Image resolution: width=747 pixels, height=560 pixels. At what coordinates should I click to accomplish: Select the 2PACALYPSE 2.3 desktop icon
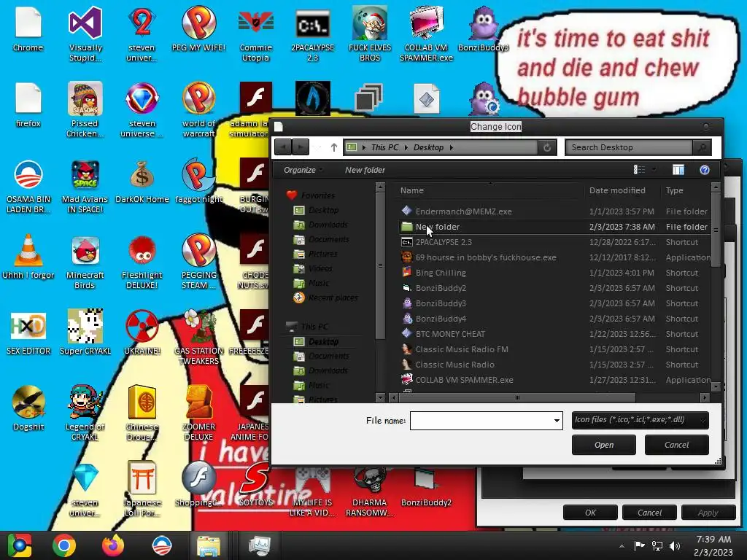tap(312, 34)
